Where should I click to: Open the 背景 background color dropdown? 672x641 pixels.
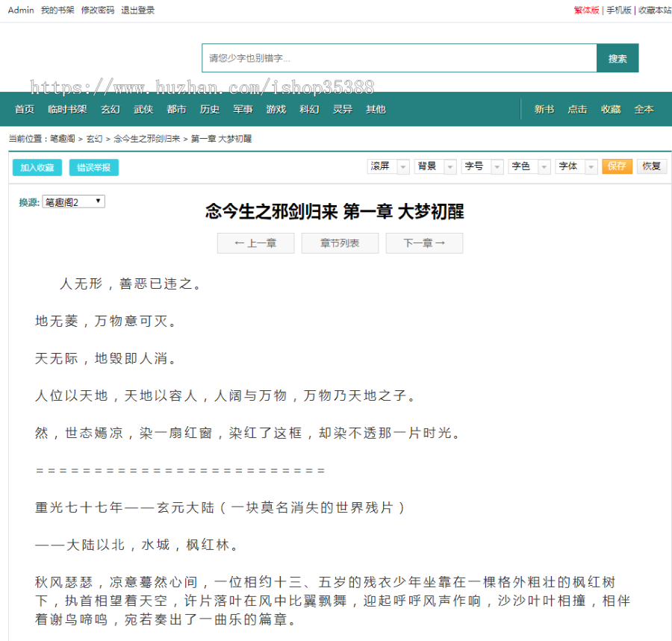(x=435, y=166)
